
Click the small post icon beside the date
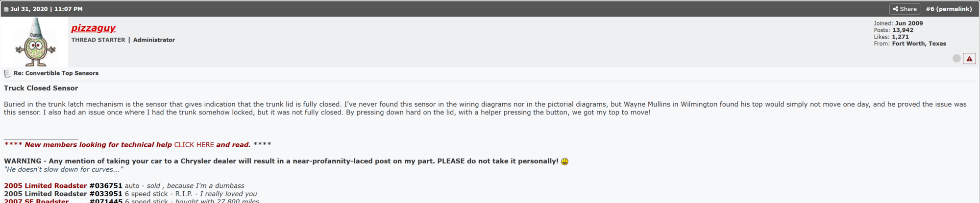point(6,9)
